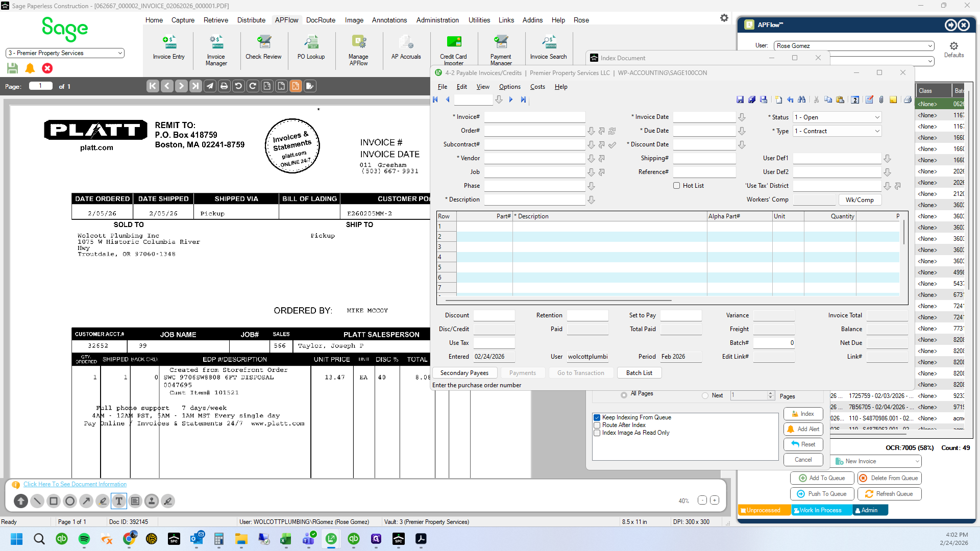Go to the last page of the document
Viewport: 980px width, 551px height.
click(195, 86)
